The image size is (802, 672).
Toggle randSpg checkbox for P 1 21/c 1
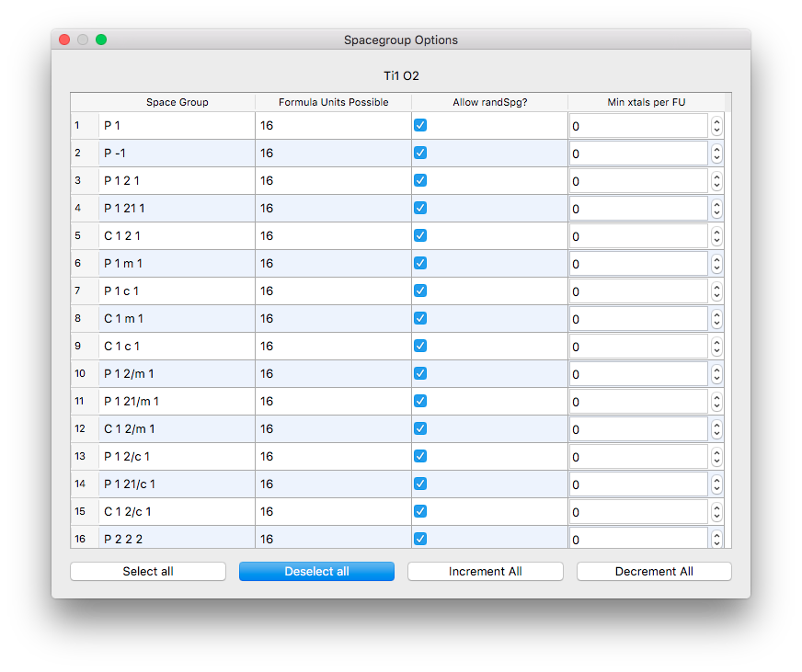coord(420,484)
